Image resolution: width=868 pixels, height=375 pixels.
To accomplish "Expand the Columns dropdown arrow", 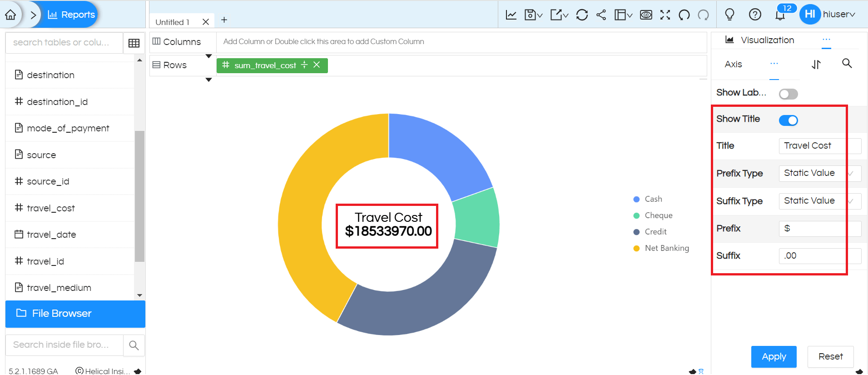I will 208,56.
